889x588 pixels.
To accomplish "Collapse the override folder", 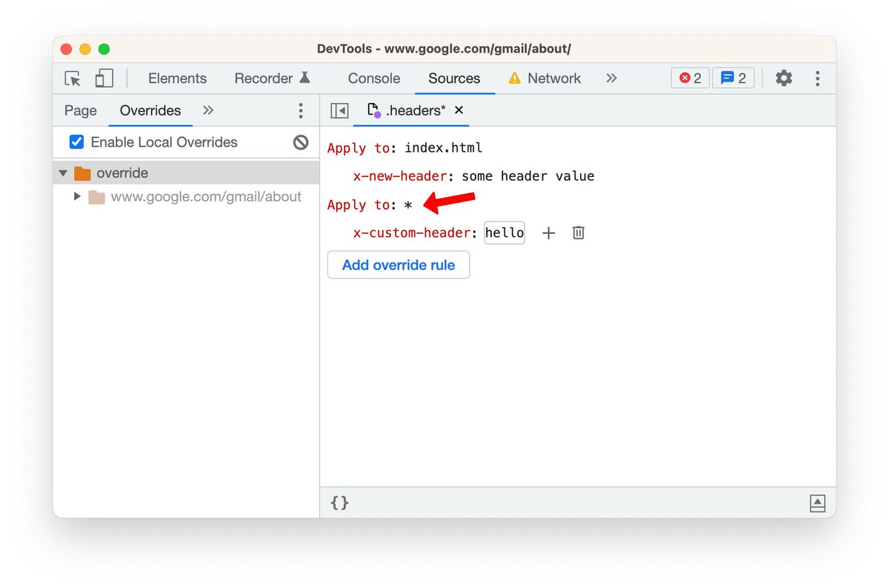I will 63,173.
